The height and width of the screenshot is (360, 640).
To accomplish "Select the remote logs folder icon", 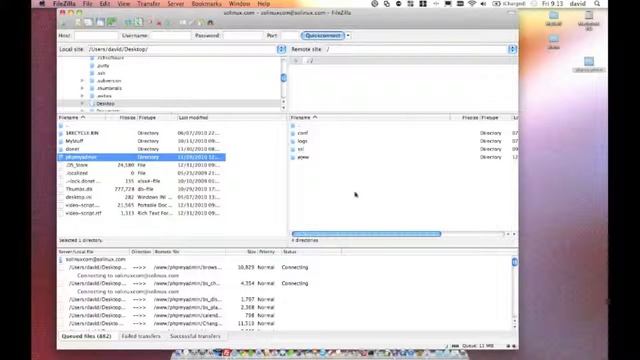I will (x=293, y=141).
